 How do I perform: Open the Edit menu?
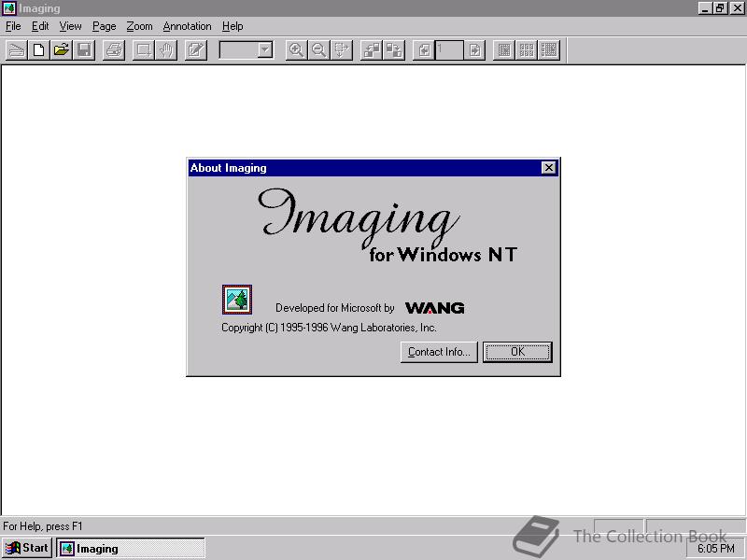tap(40, 26)
